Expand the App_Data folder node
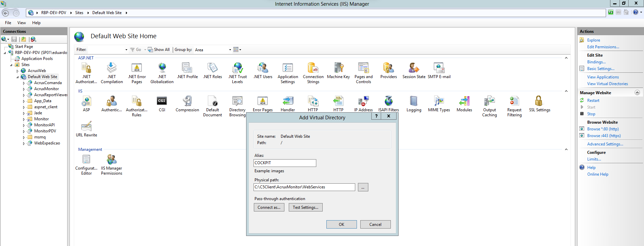Image resolution: width=644 pixels, height=246 pixels. (24, 101)
